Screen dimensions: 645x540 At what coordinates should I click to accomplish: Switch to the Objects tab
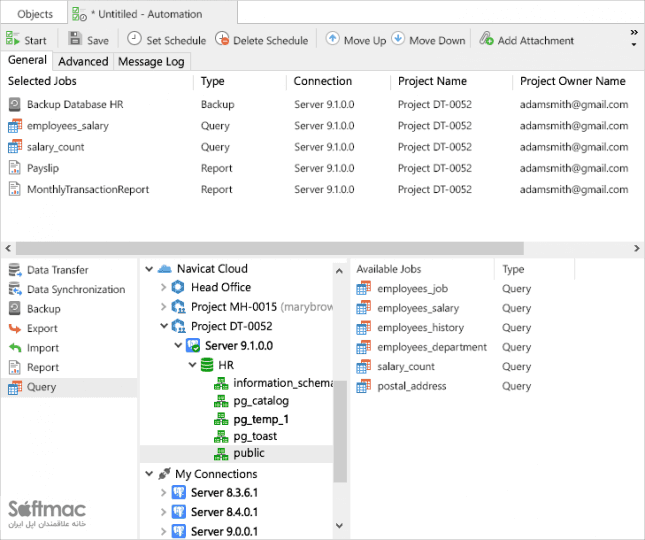tap(35, 14)
